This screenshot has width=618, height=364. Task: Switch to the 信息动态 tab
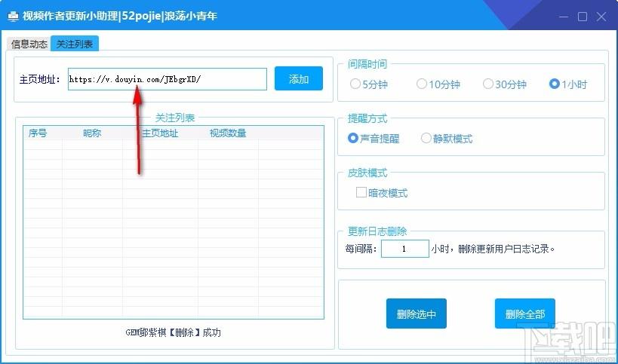click(x=29, y=44)
